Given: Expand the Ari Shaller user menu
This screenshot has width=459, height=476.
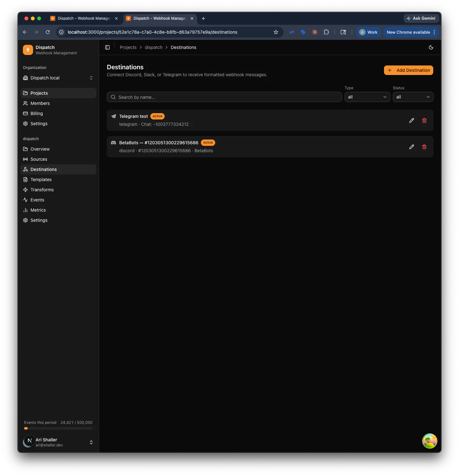Looking at the screenshot, I should [x=58, y=442].
